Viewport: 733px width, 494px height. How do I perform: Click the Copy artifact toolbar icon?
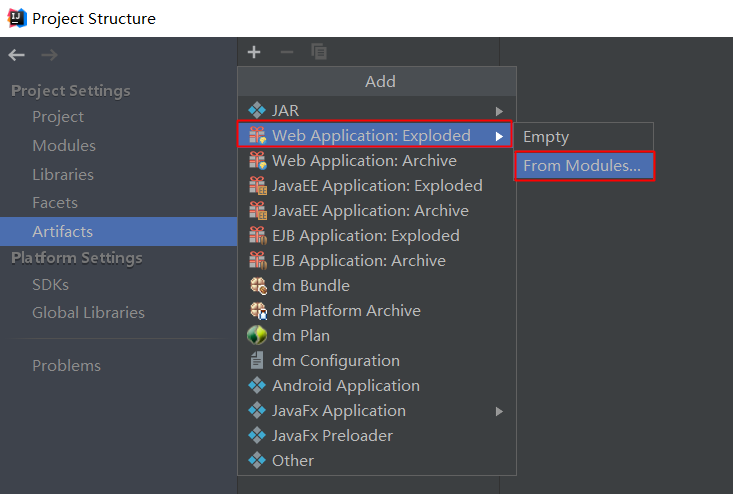pos(319,52)
